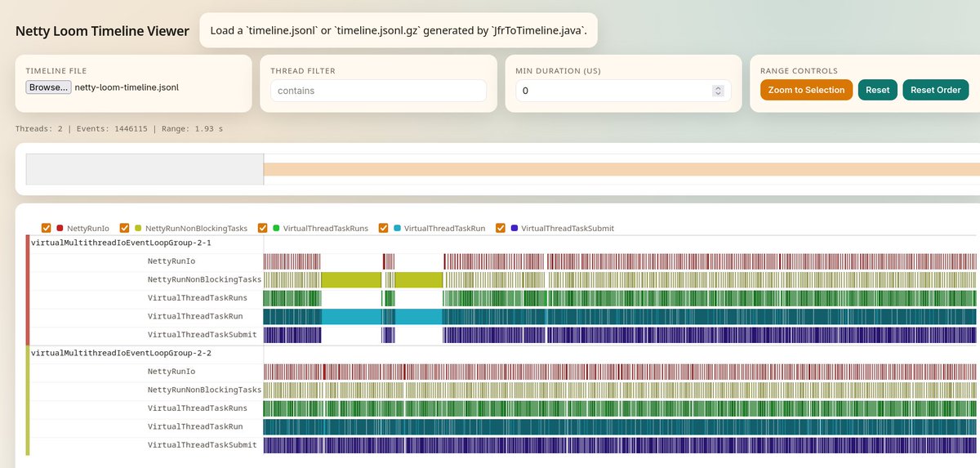Click the Reset button
This screenshot has height=468, width=980.
click(877, 90)
